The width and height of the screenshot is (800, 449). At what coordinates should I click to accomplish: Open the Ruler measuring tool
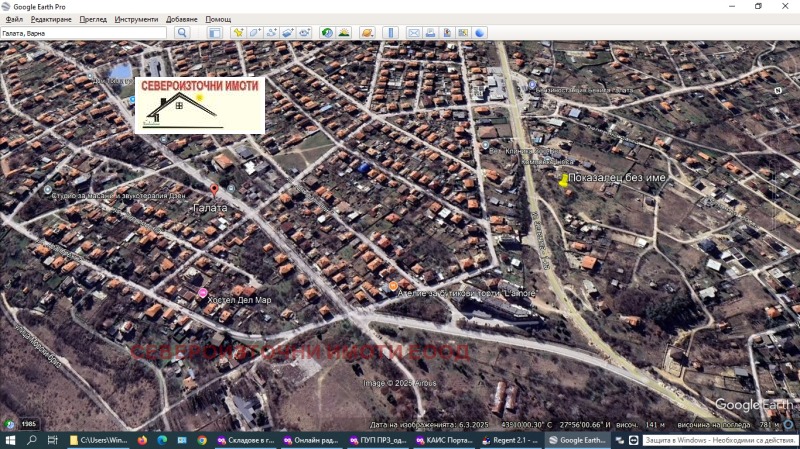click(390, 33)
